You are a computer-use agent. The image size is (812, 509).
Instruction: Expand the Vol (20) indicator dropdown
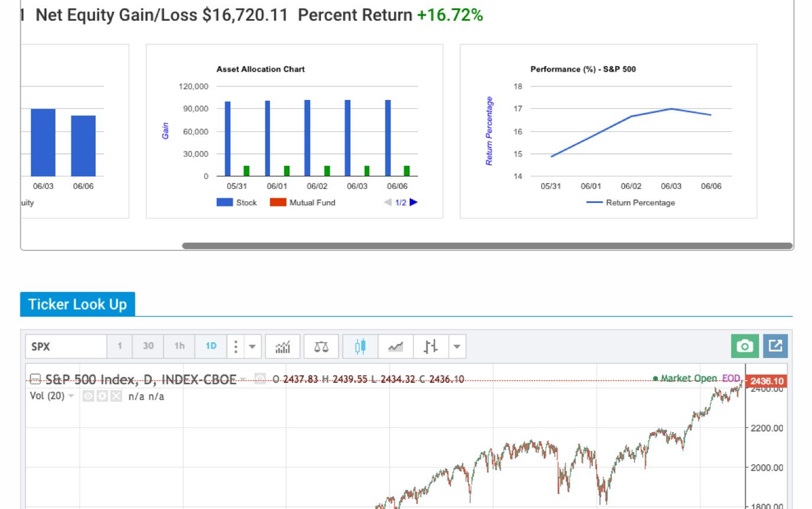pos(72,396)
